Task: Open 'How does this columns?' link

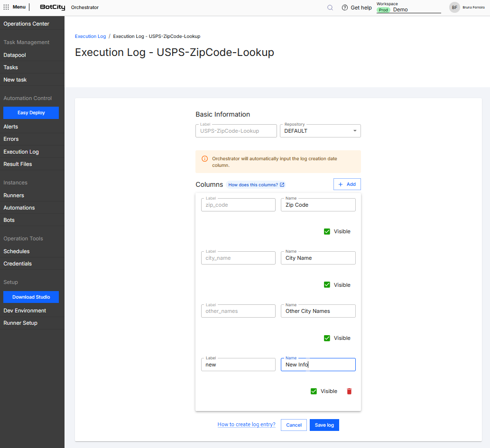Action: (256, 184)
